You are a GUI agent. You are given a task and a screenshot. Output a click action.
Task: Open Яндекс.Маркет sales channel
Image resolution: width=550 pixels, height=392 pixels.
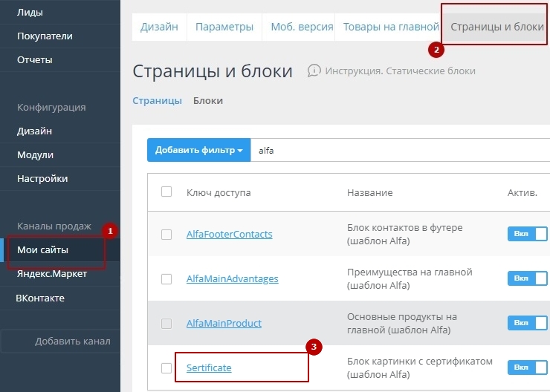tap(52, 274)
